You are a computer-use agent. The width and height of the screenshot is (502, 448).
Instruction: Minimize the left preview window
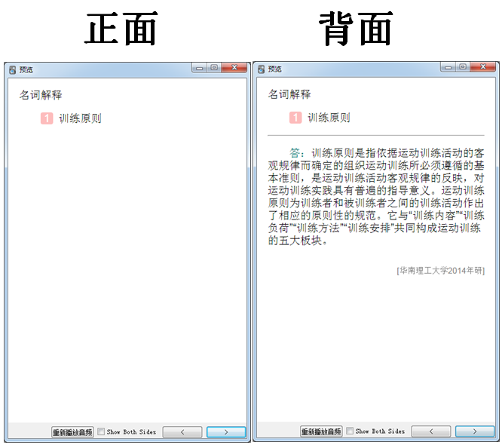pos(200,68)
